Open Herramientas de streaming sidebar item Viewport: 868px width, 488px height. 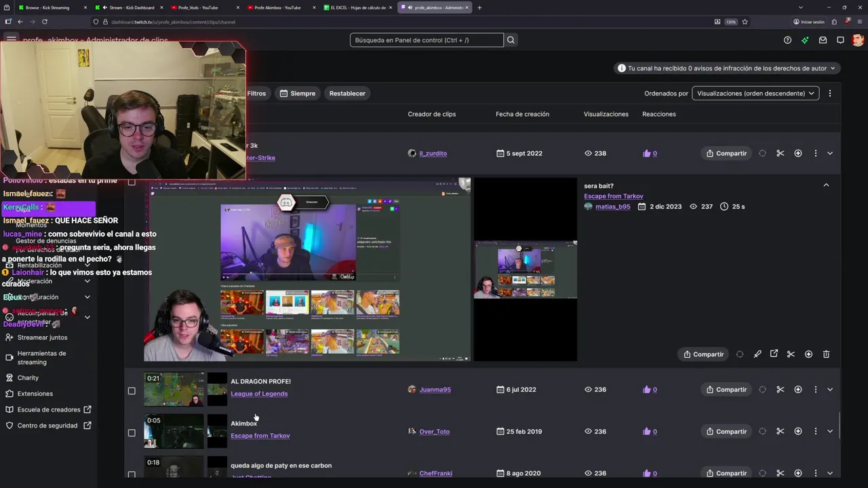42,357
